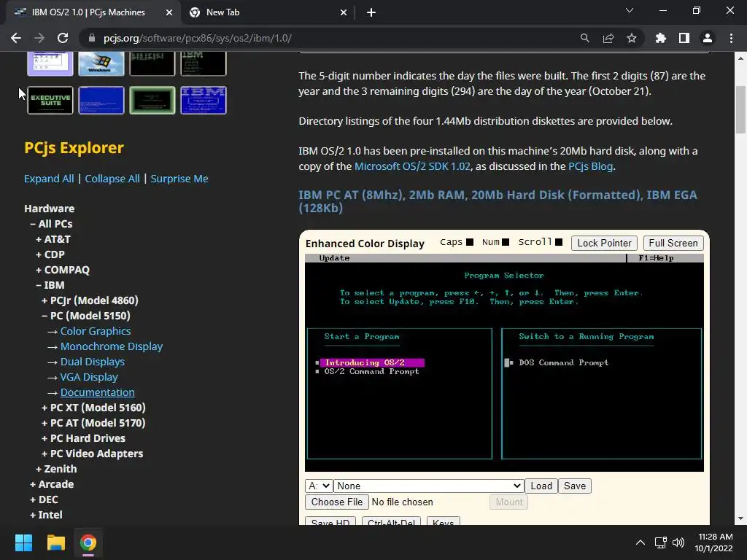Click the Full Screen button

673,243
